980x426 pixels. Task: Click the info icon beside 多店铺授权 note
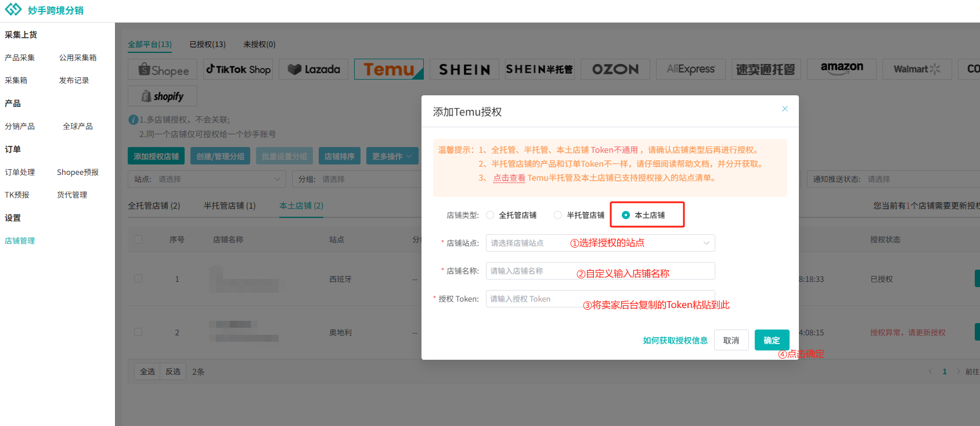click(x=133, y=120)
